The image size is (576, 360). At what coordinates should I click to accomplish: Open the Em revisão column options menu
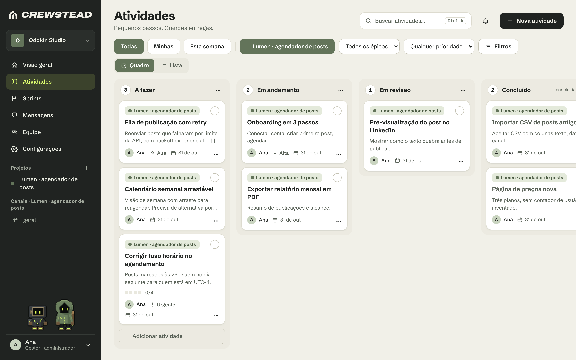[x=463, y=90]
